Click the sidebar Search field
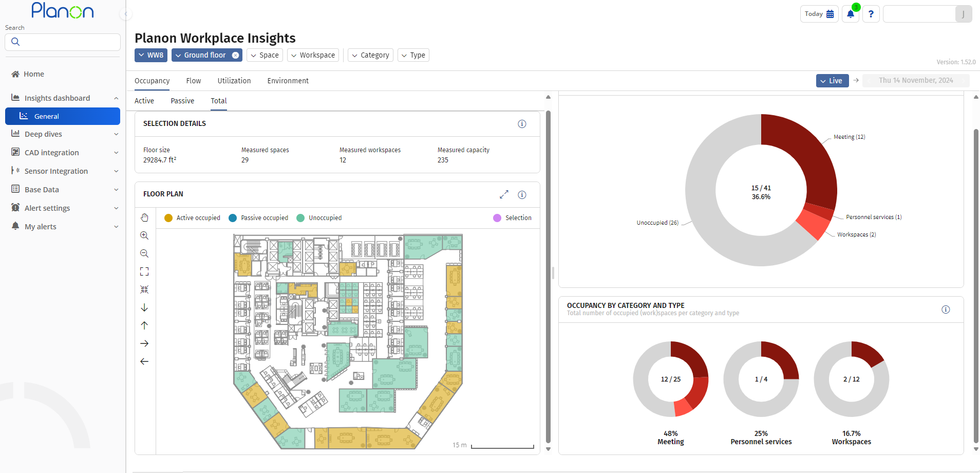The height and width of the screenshot is (473, 980). click(x=63, y=42)
